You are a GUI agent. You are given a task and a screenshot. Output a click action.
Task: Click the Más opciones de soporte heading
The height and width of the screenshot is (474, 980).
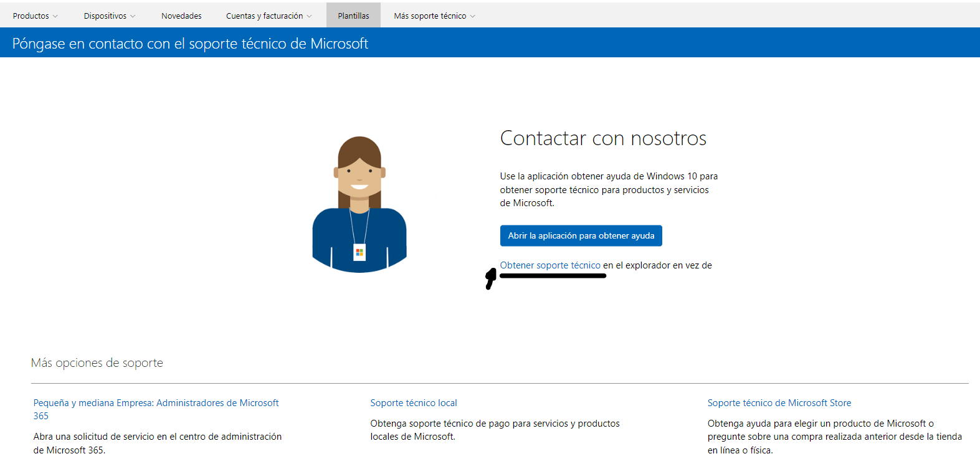coord(97,363)
